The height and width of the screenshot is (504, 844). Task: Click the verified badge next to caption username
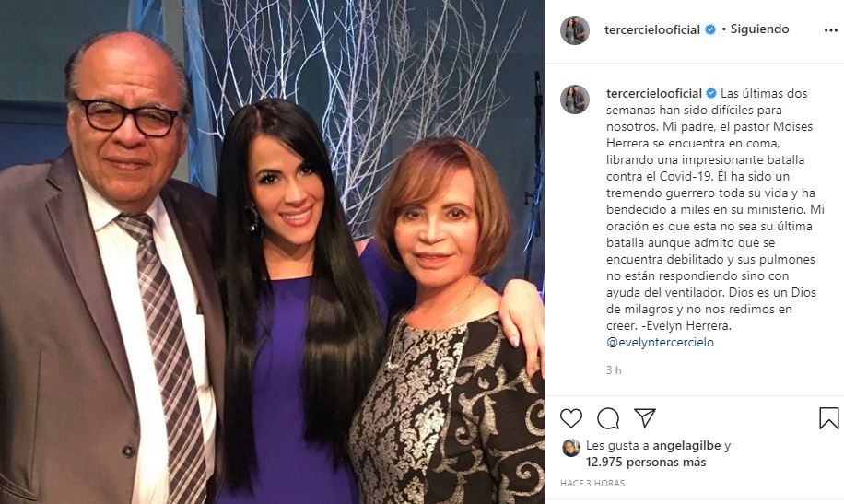711,93
